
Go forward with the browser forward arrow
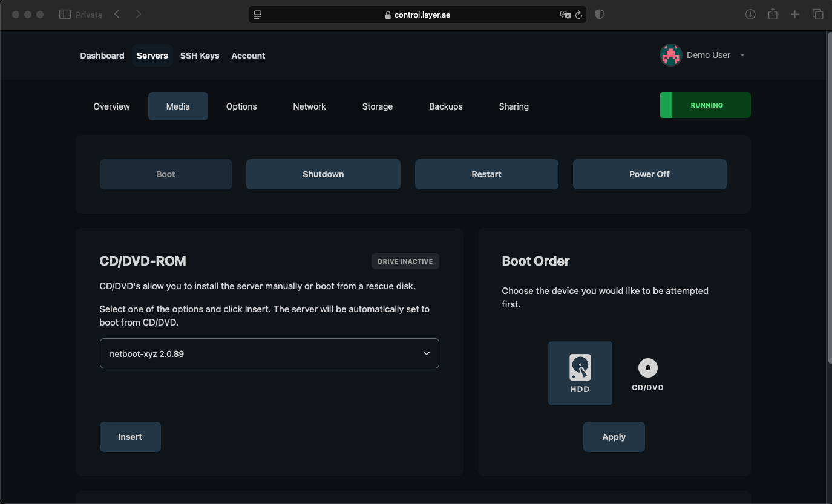[139, 14]
